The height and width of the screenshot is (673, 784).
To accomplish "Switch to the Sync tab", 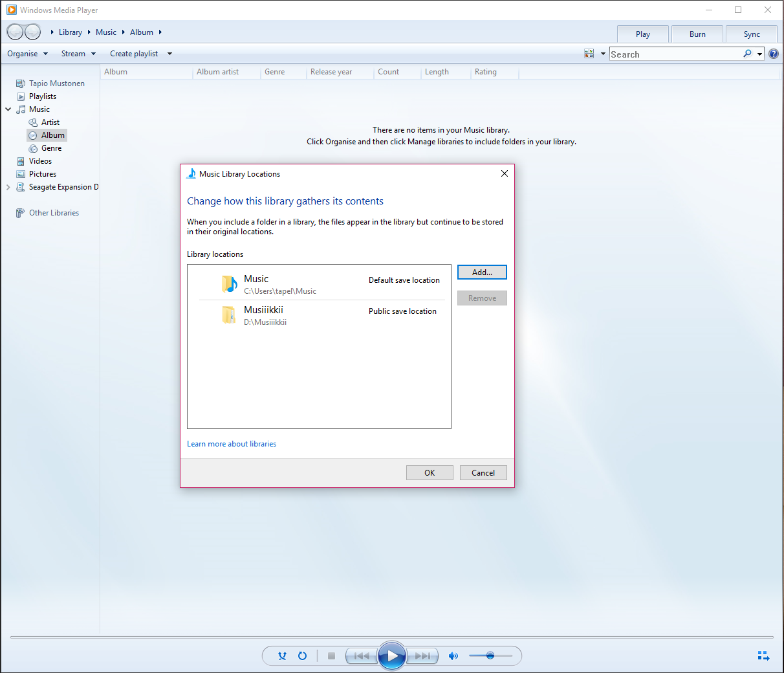I will tap(752, 34).
